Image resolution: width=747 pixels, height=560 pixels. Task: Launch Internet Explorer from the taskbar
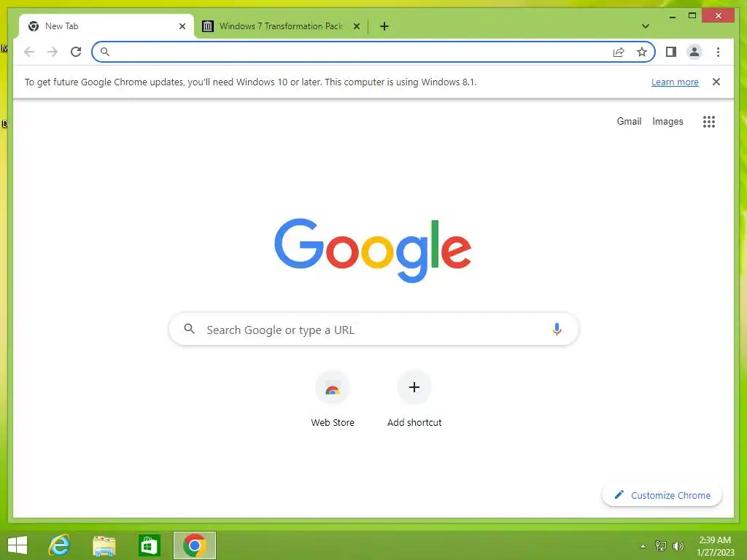click(x=60, y=545)
